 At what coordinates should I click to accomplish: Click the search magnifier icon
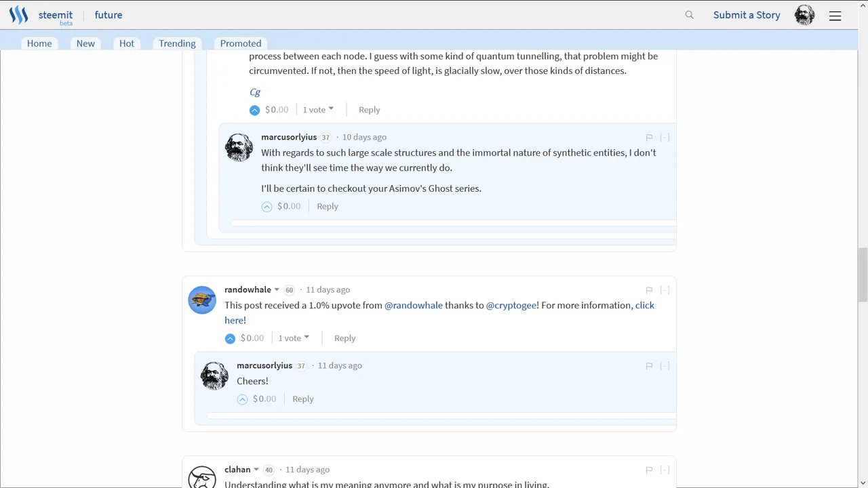pyautogui.click(x=690, y=15)
